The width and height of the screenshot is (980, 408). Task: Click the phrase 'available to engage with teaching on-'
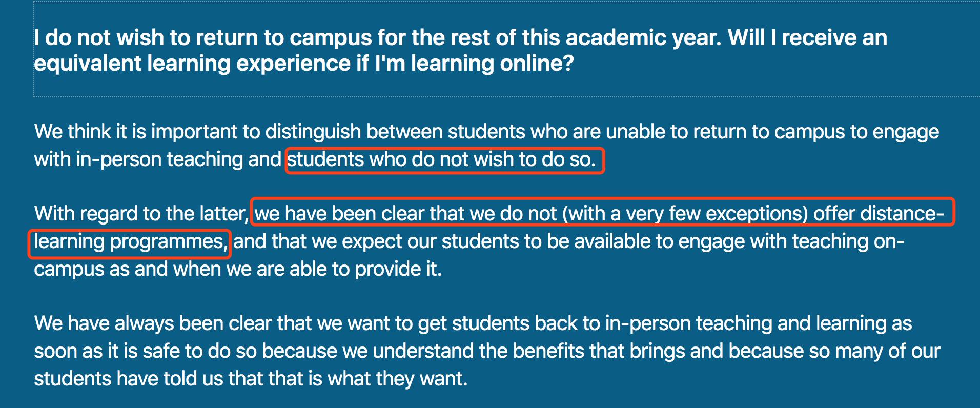[x=739, y=242]
